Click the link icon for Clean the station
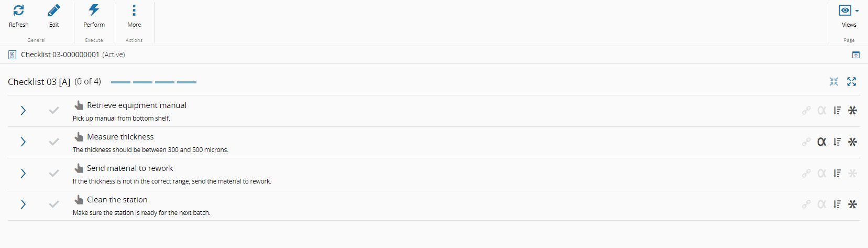 point(806,204)
